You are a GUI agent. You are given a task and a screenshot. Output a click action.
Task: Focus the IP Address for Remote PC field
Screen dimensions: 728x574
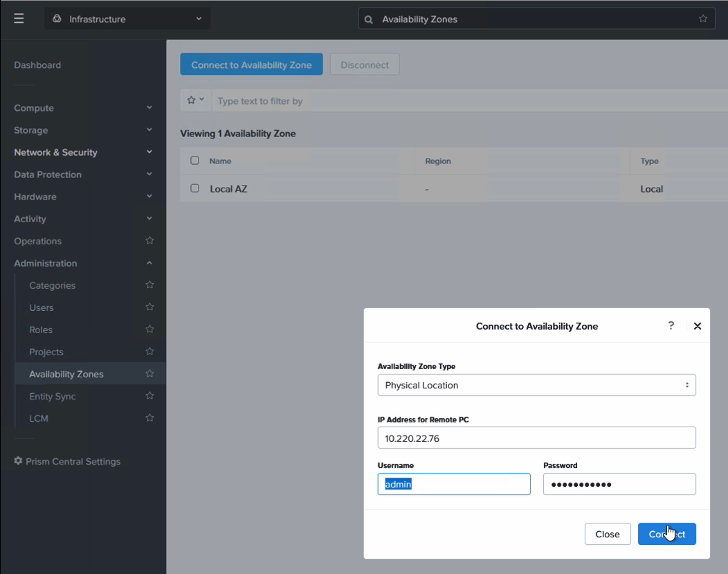pos(537,438)
